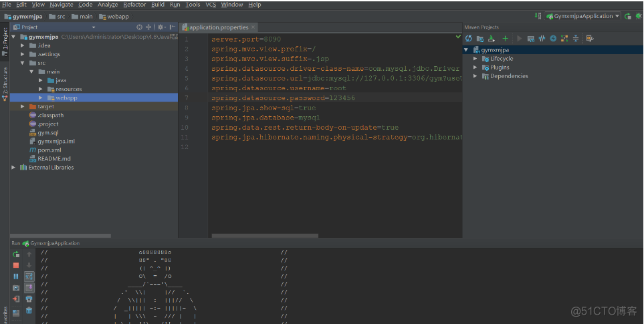Click main breadcrumb in navigation bar

(x=82, y=17)
